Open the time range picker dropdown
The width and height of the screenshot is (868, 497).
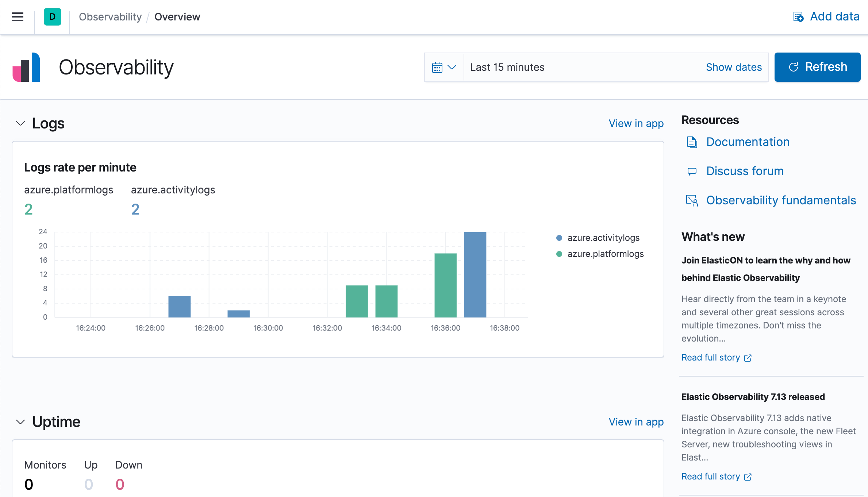pyautogui.click(x=444, y=67)
